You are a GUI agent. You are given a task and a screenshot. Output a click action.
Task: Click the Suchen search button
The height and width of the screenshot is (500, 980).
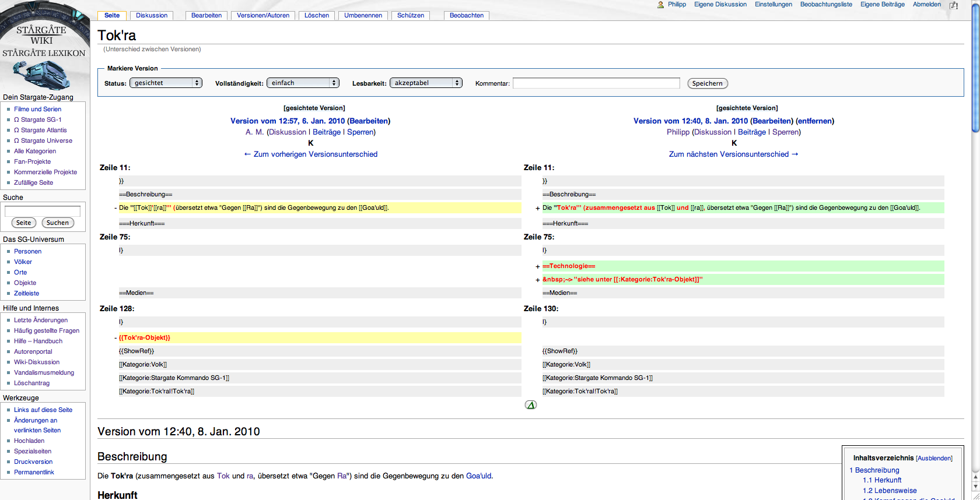[58, 223]
